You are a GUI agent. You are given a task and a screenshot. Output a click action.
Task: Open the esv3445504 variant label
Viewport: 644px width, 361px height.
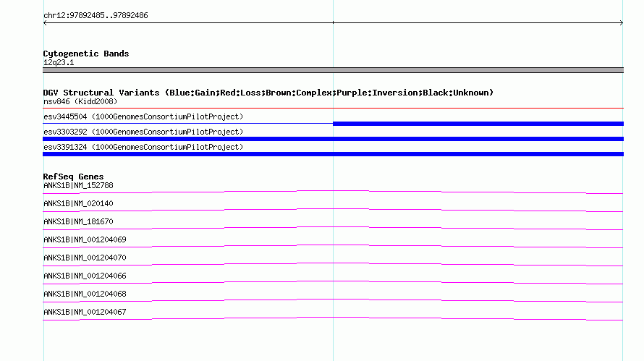coord(143,116)
